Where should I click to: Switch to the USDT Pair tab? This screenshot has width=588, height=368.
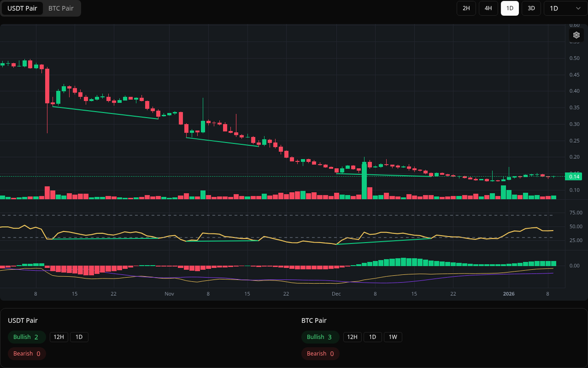22,8
